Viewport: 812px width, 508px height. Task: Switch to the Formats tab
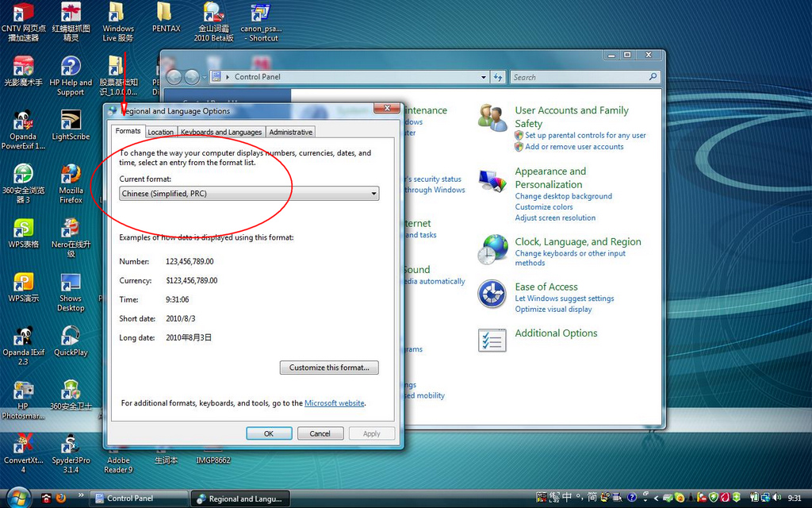128,131
